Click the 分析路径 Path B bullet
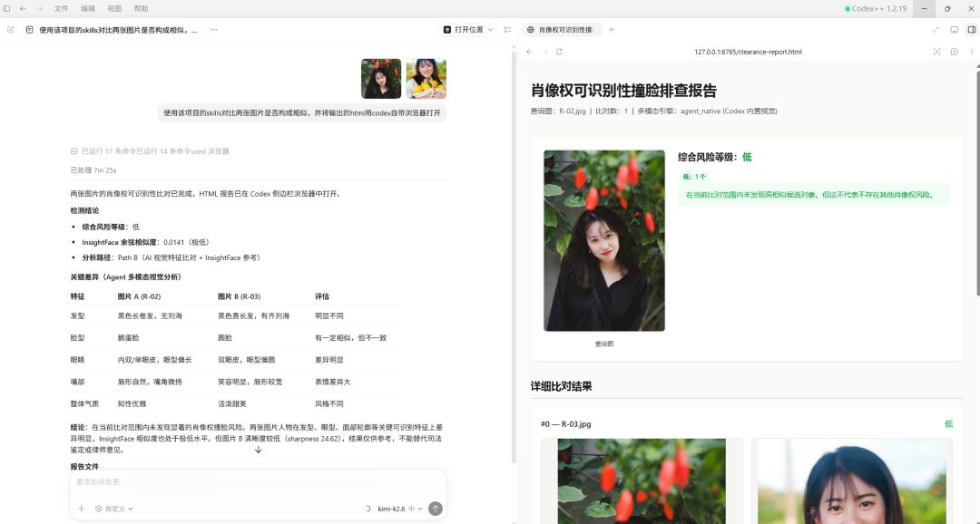This screenshot has height=524, width=980. tap(171, 257)
